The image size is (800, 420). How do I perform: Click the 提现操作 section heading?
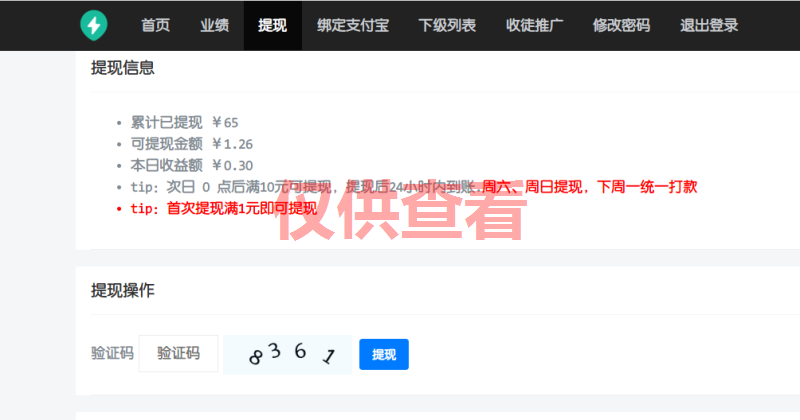(x=122, y=290)
